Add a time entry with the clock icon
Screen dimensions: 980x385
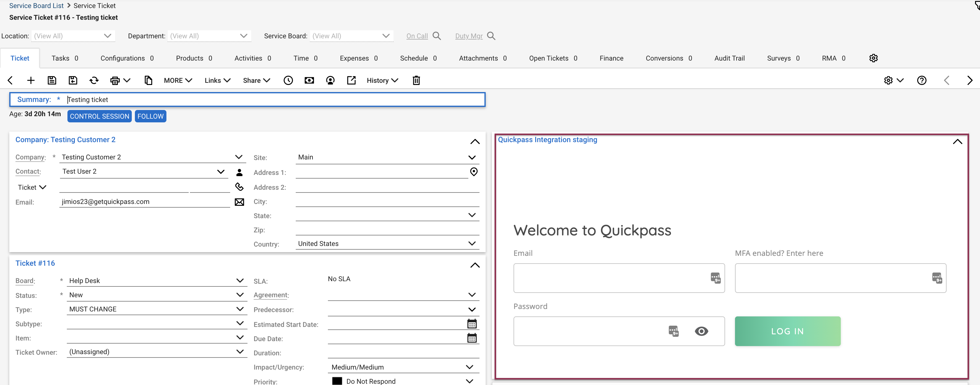pyautogui.click(x=288, y=80)
